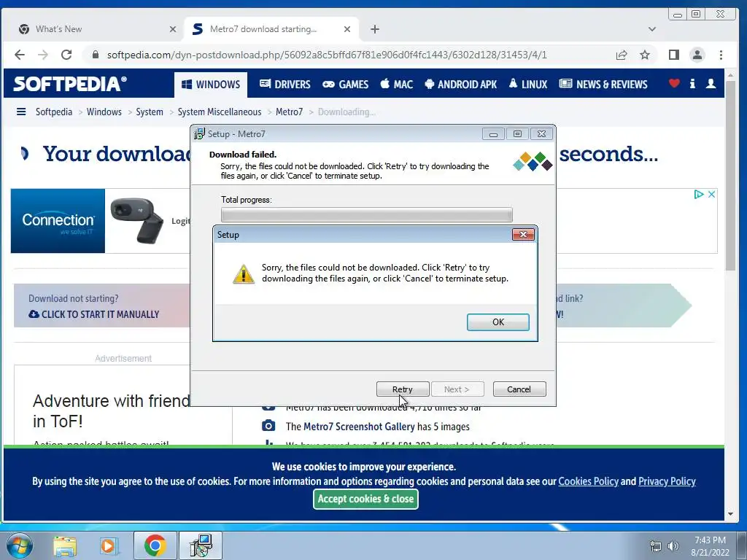Click the taskbar clock
Image resolution: width=747 pixels, height=560 pixels.
pos(711,546)
